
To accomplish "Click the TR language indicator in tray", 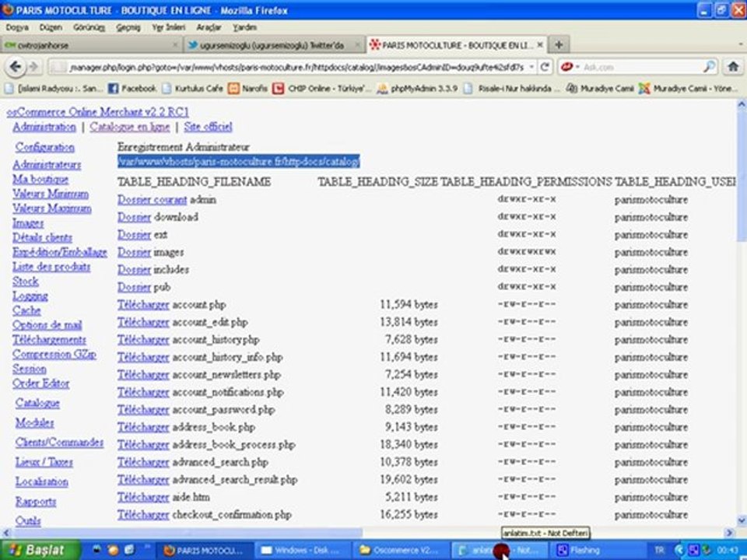I will [660, 551].
